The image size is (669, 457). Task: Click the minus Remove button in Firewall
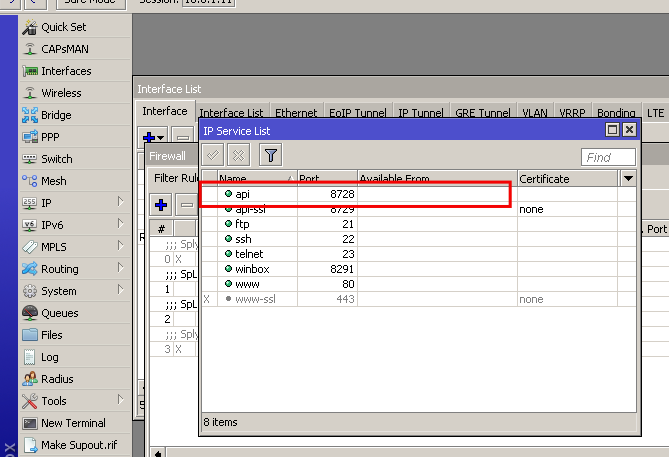click(187, 205)
